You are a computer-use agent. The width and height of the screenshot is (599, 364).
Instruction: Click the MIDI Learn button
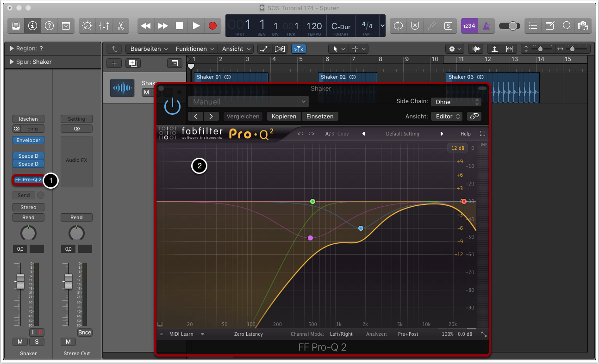click(181, 334)
